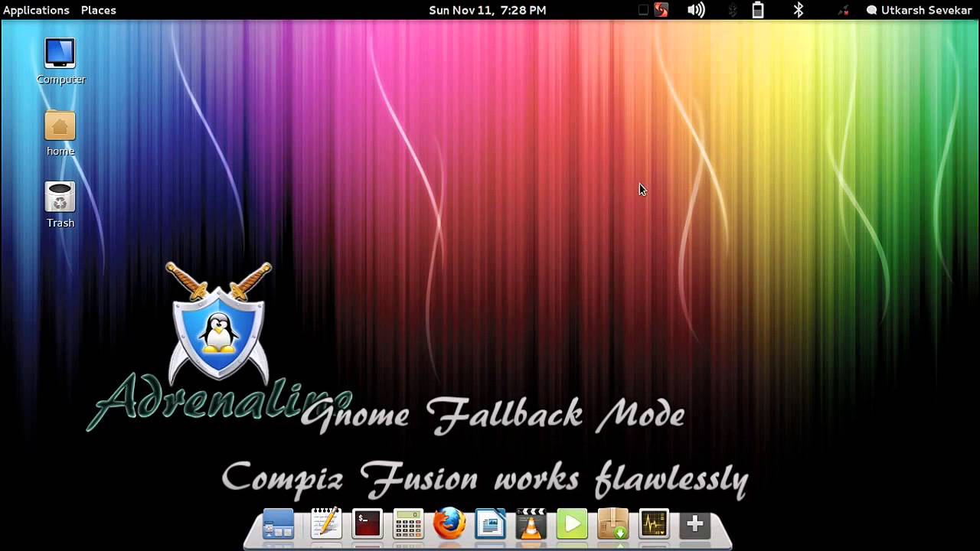Click the plus icon in the dock

(x=694, y=524)
